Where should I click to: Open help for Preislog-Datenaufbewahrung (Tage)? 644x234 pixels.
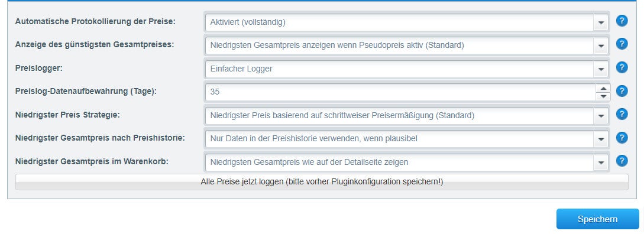point(622,91)
